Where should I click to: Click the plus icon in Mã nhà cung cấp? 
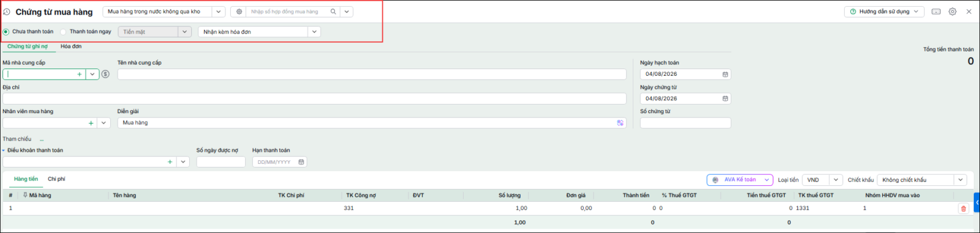79,74
